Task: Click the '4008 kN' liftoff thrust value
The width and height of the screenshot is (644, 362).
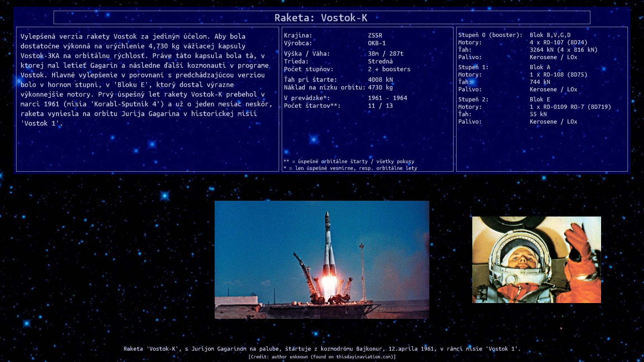Action: click(x=380, y=79)
